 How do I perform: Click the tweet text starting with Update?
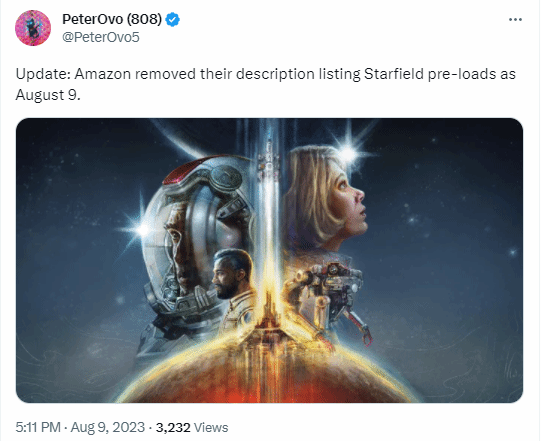pos(266,84)
